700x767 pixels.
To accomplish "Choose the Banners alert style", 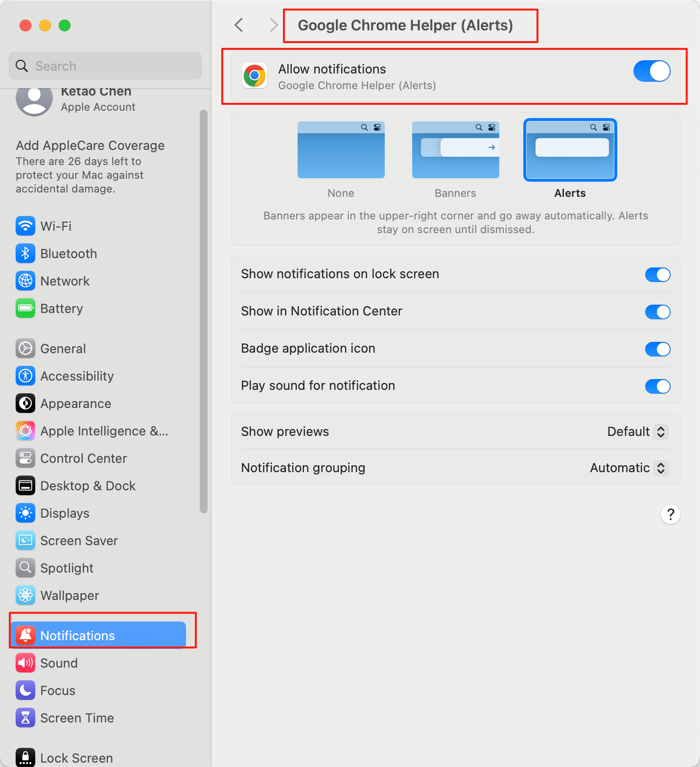I will coord(456,150).
